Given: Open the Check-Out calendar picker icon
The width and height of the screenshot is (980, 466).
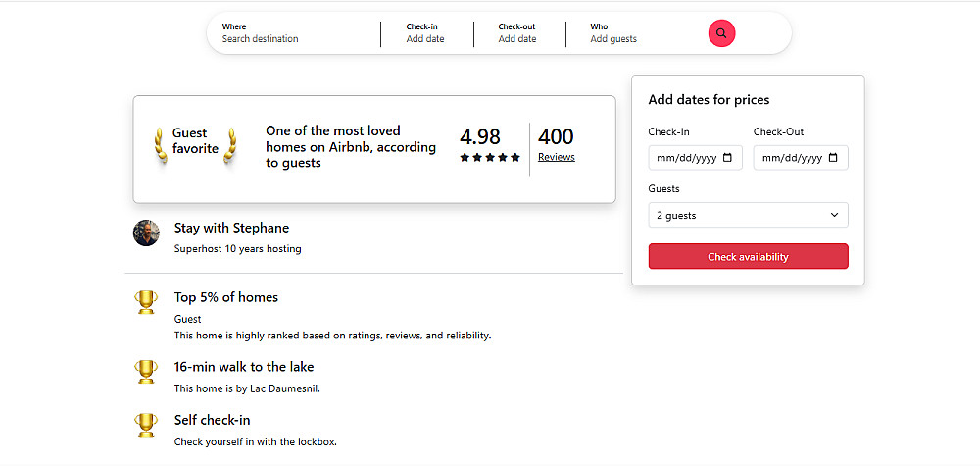Looking at the screenshot, I should tap(833, 158).
